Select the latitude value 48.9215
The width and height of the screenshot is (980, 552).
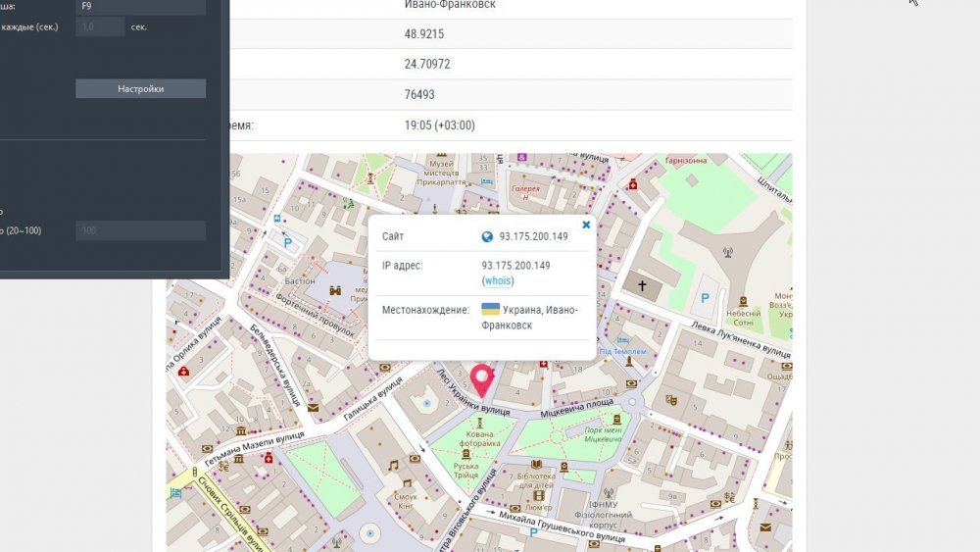424,33
